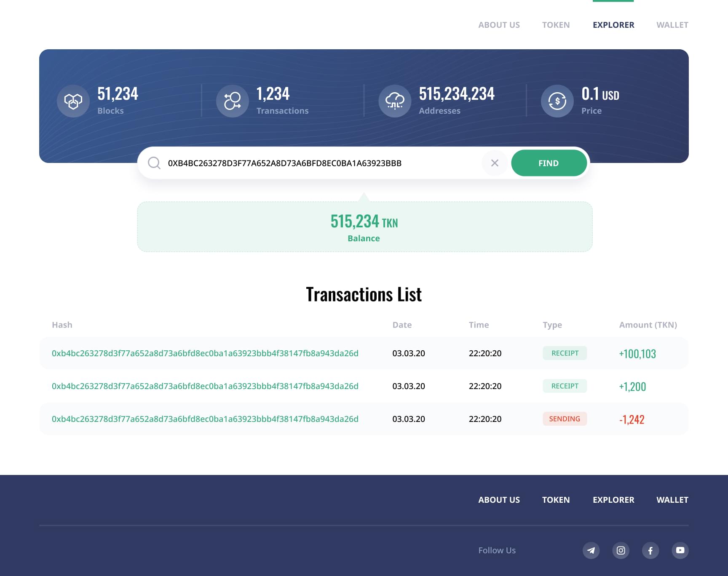Click the Transactions swap icon
The width and height of the screenshot is (728, 576).
tap(232, 101)
